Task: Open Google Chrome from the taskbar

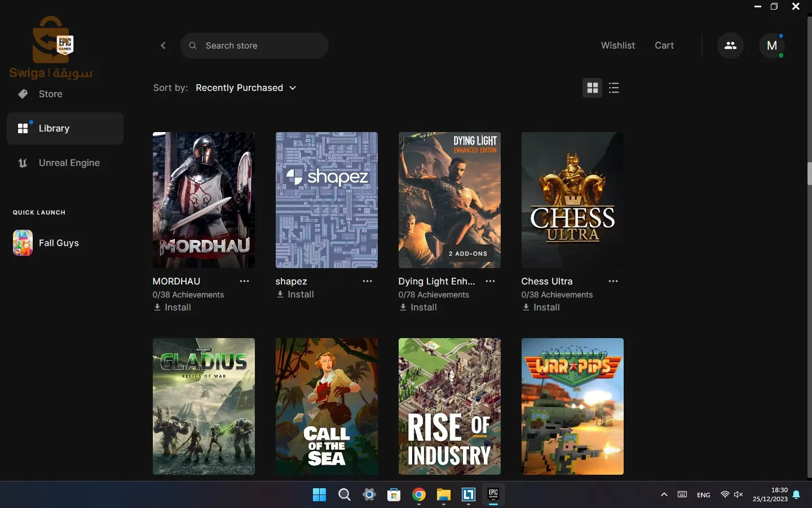Action: [x=418, y=495]
